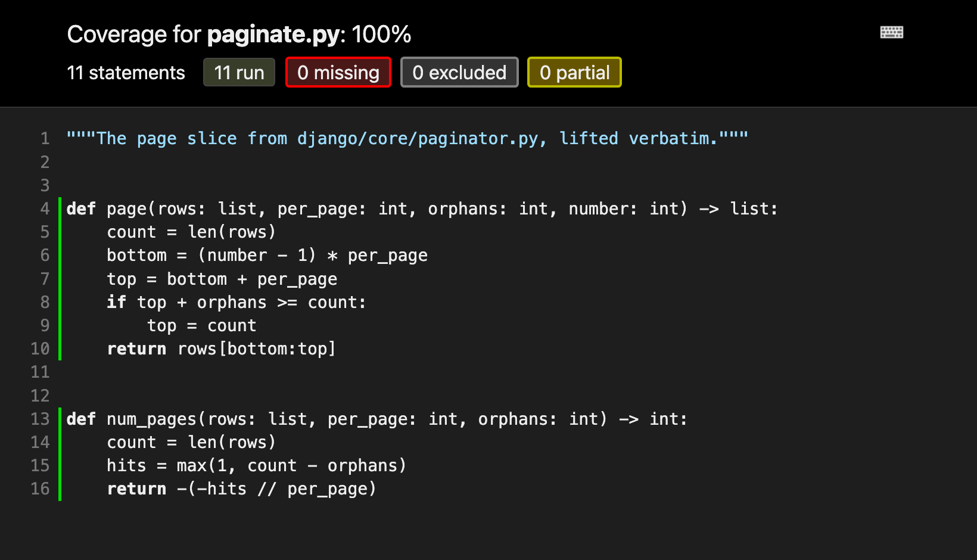977x560 pixels.
Task: Click the "if top + orphans >= count:" line
Action: [x=237, y=302]
